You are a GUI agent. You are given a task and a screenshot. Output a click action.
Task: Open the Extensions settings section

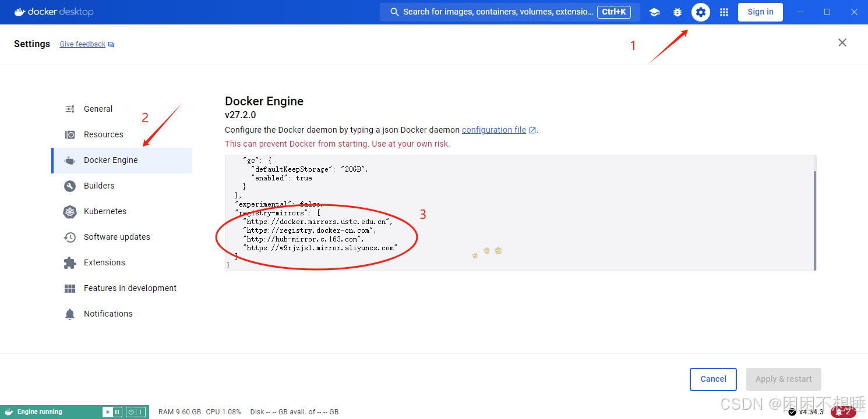coord(122,262)
